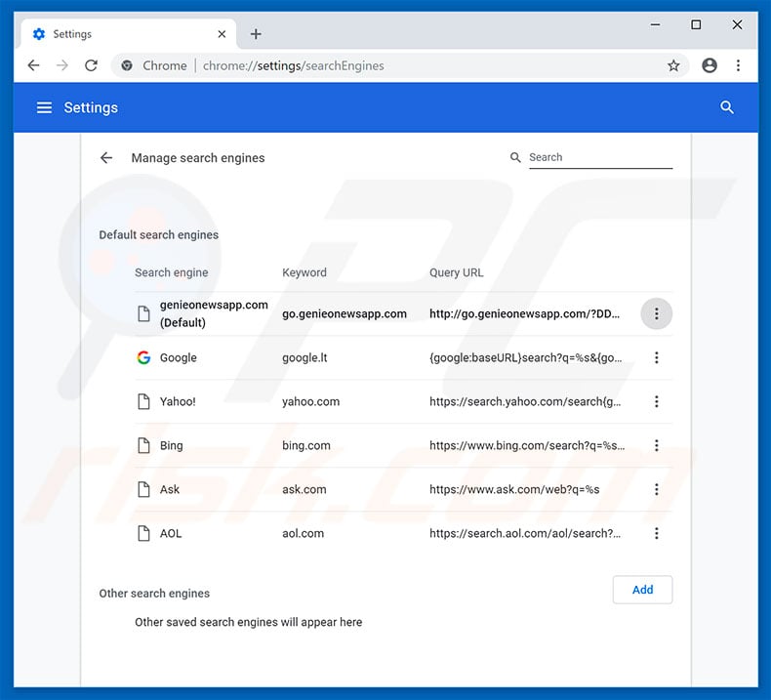Click the www.ask.com query URL
The height and width of the screenshot is (700, 771).
click(514, 489)
